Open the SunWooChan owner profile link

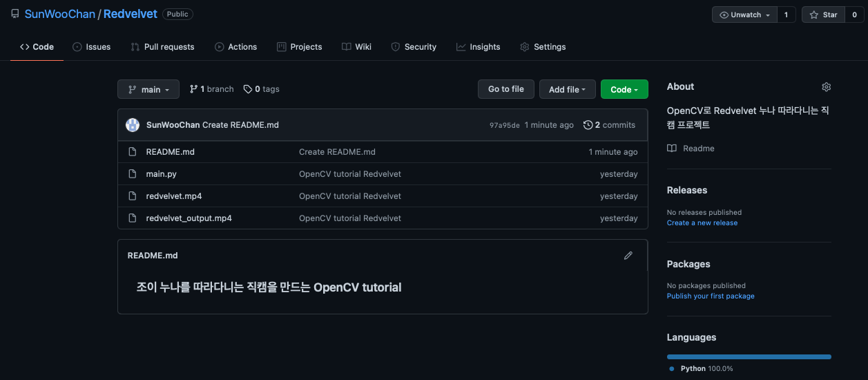click(60, 14)
